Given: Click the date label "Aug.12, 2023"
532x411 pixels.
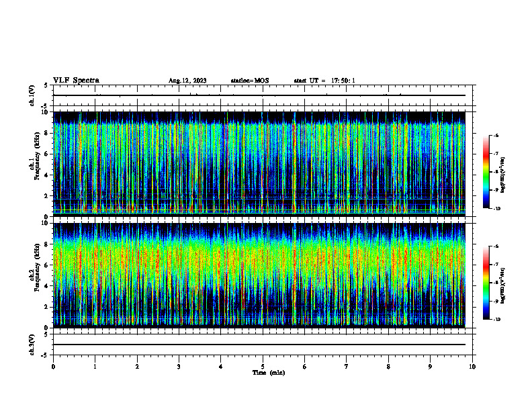Looking at the screenshot, I should [187, 81].
